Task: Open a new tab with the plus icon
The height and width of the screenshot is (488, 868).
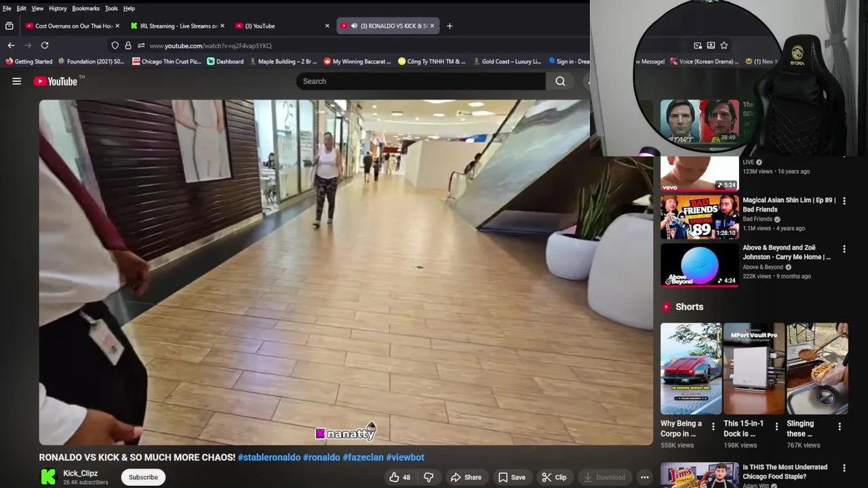Action: click(449, 26)
